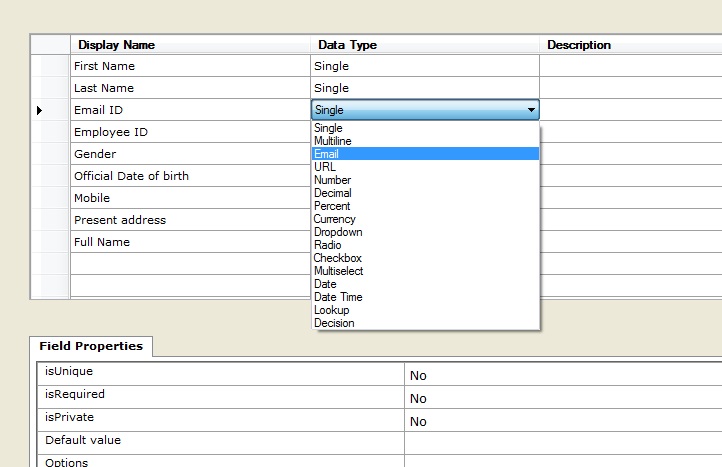This screenshot has width=722, height=467.
Task: Select Number data type option
Action: tap(332, 180)
